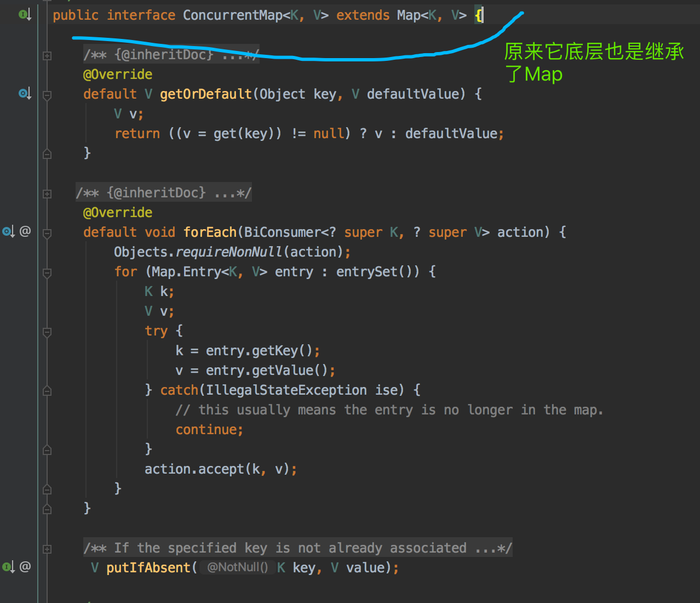The width and height of the screenshot is (700, 603).
Task: Collapse the catch IllegalStateException block
Action: point(47,391)
